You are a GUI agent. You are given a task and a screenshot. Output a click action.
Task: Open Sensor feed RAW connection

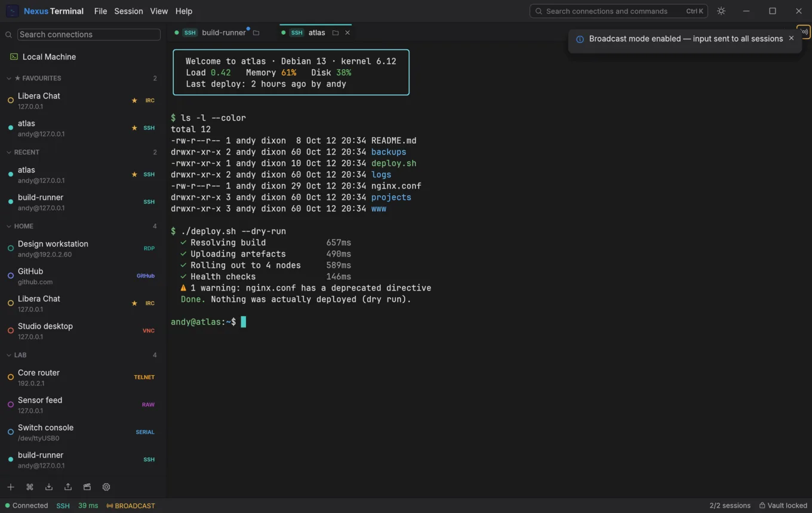(83, 404)
